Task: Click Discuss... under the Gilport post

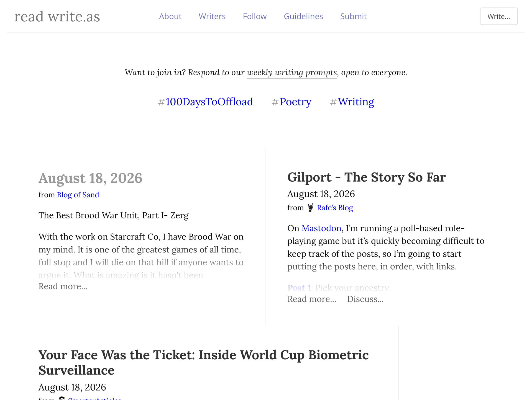Action: click(x=365, y=299)
